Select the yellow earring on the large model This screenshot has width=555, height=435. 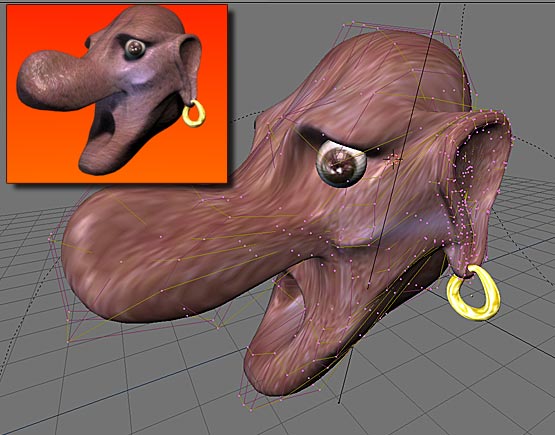(474, 293)
